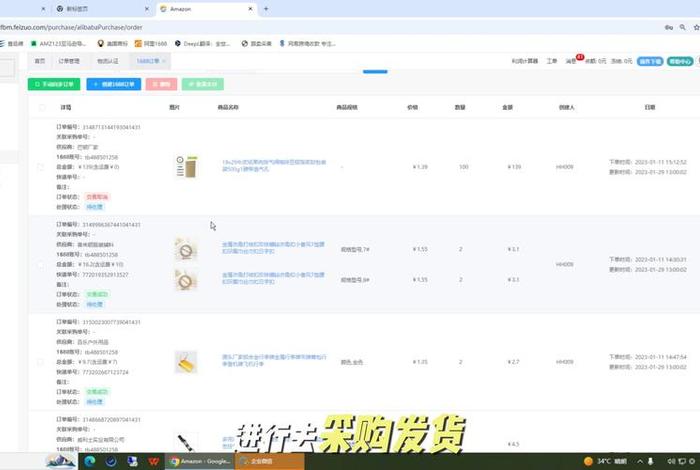Open the taskbar icon left of WPS
The height and width of the screenshot is (470, 700).
[132, 461]
